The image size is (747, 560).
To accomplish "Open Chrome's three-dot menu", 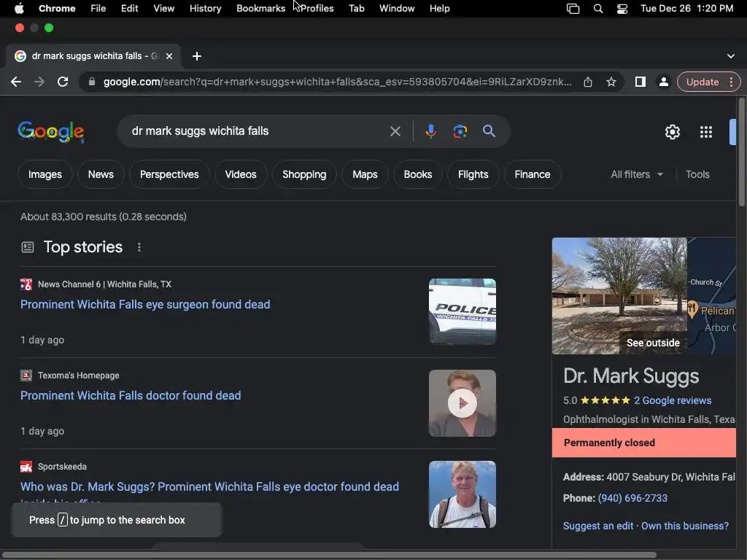I will (x=731, y=82).
